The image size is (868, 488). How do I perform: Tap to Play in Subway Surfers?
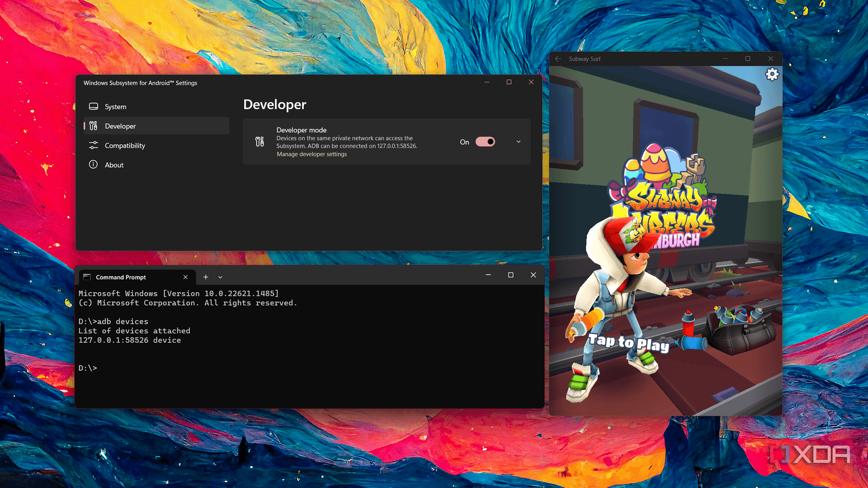click(x=629, y=343)
